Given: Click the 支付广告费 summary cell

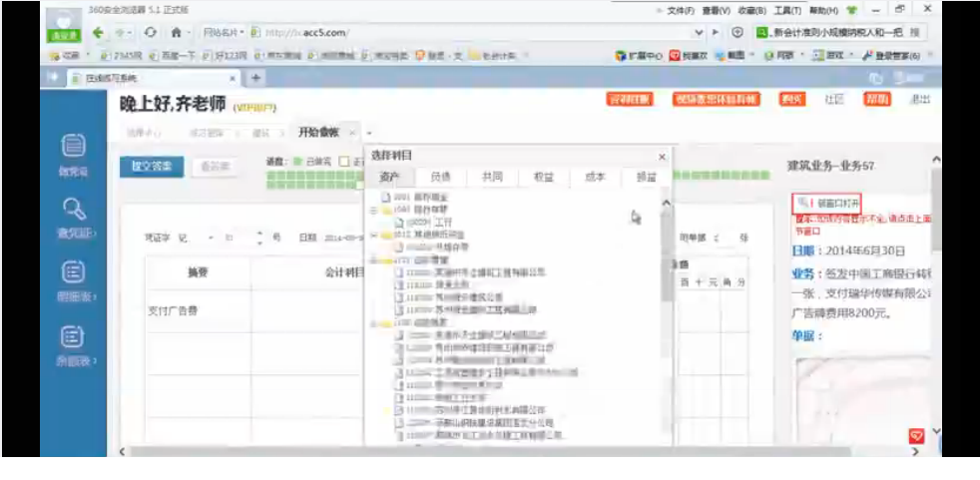Looking at the screenshot, I should (x=199, y=311).
